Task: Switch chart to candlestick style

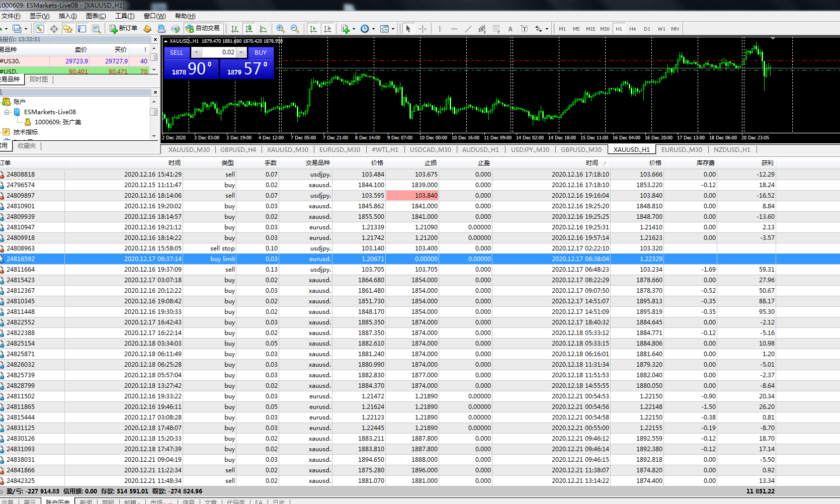Action: (249, 29)
